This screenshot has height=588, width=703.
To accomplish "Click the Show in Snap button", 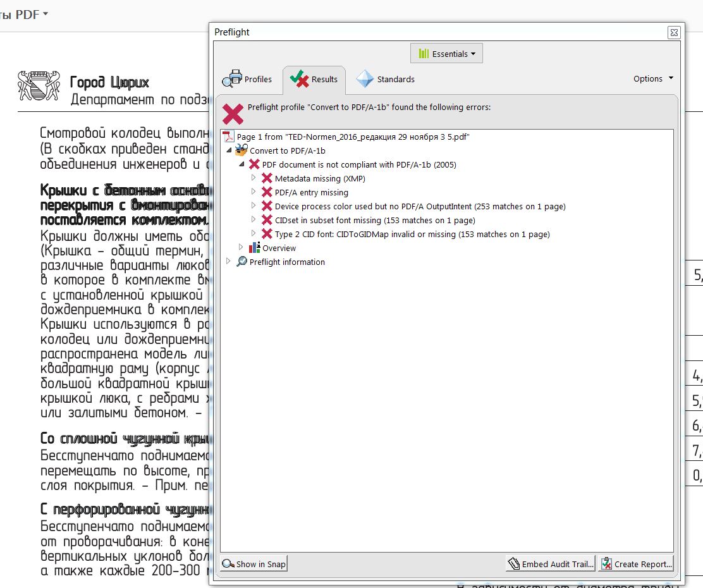I will (254, 564).
